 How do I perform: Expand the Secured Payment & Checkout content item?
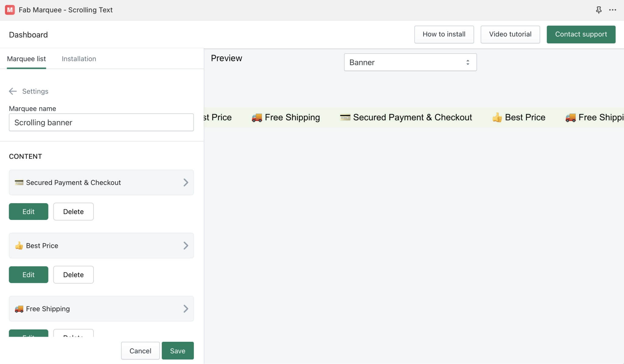pyautogui.click(x=186, y=182)
